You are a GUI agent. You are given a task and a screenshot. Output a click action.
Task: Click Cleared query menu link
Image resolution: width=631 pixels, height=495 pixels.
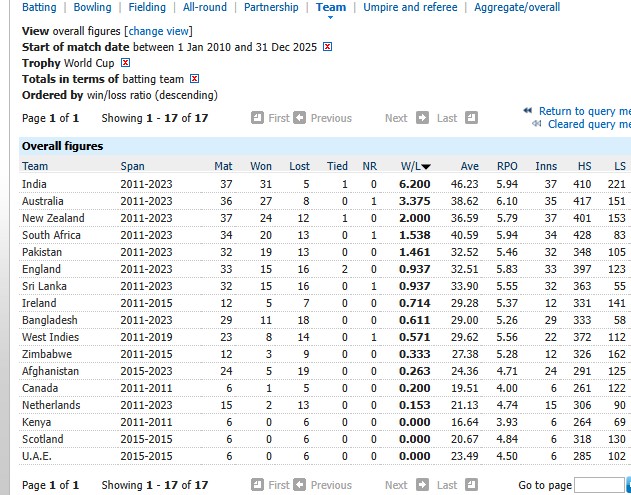point(589,124)
